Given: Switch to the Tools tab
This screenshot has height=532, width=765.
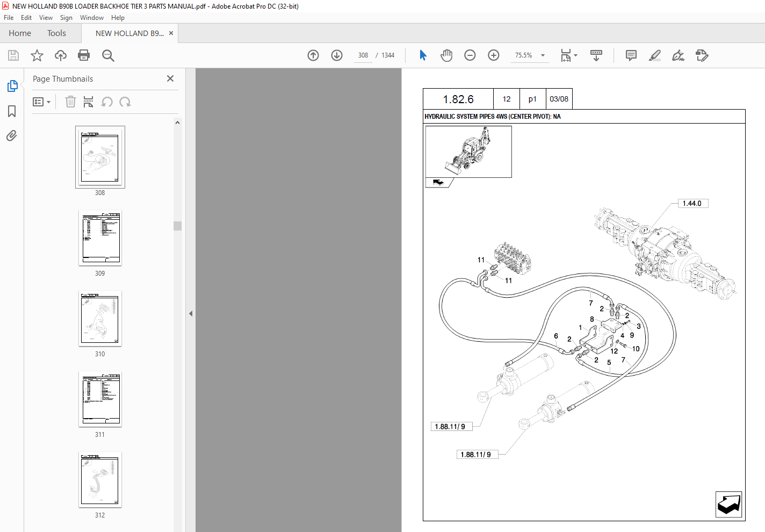Looking at the screenshot, I should tap(56, 33).
